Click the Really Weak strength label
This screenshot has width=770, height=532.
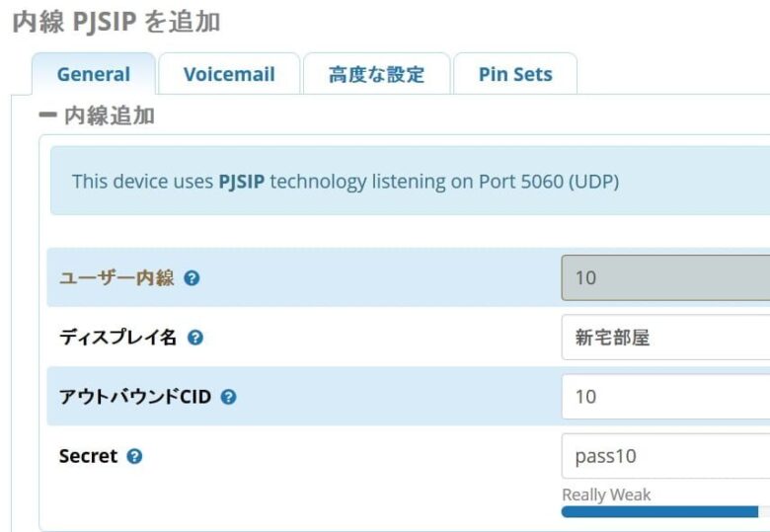click(606, 494)
